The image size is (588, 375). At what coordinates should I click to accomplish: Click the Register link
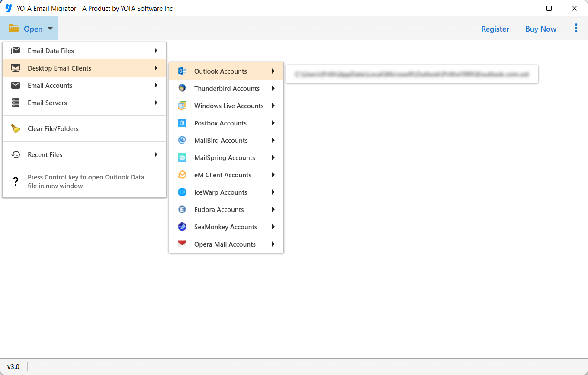click(x=495, y=29)
